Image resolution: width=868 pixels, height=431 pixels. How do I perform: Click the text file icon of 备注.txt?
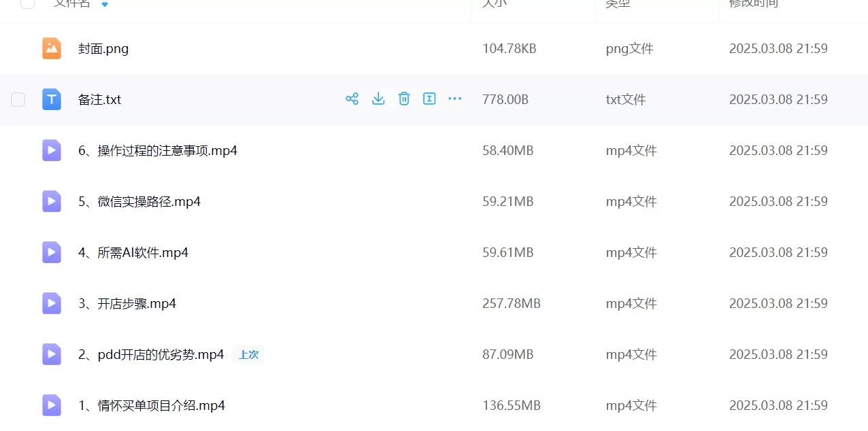tap(52, 99)
